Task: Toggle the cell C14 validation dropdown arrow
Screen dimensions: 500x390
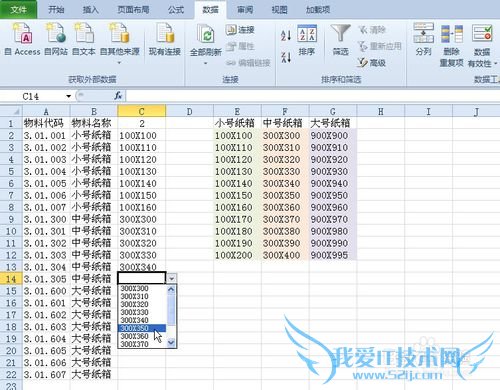Action: pyautogui.click(x=171, y=278)
